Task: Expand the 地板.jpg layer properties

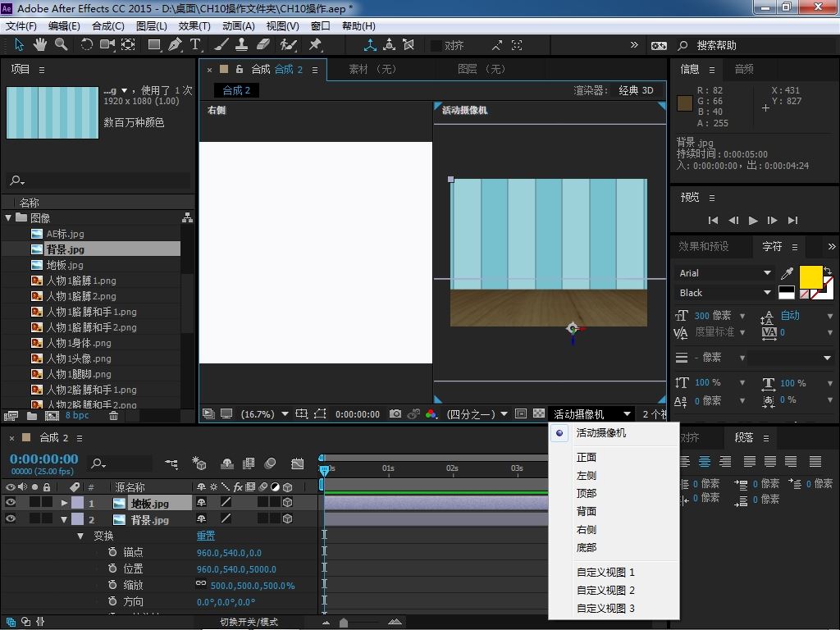Action: tap(64, 503)
